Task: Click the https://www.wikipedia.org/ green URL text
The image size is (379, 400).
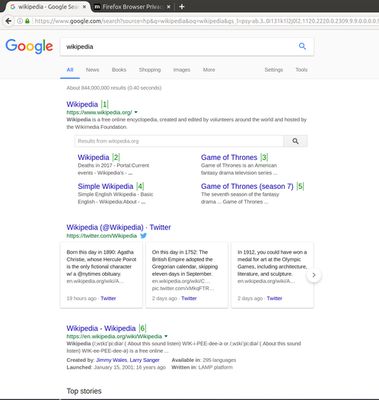Action: (x=99, y=112)
